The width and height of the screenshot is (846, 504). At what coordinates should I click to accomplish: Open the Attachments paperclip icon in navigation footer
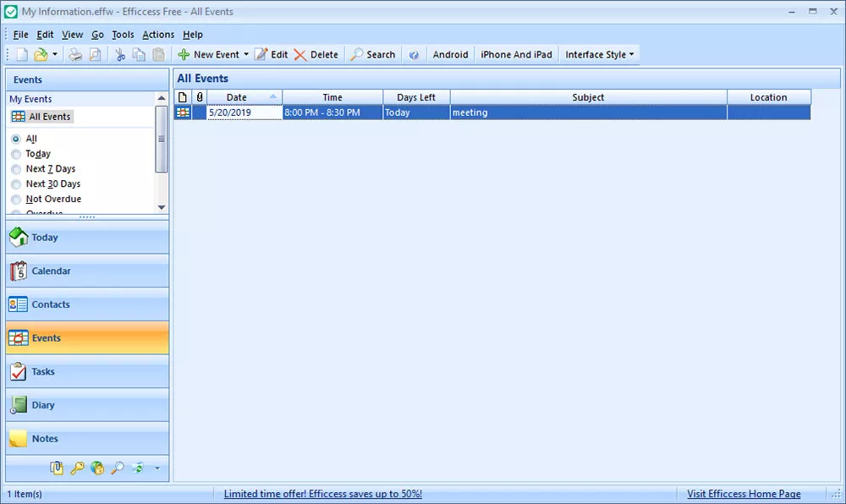(57, 468)
